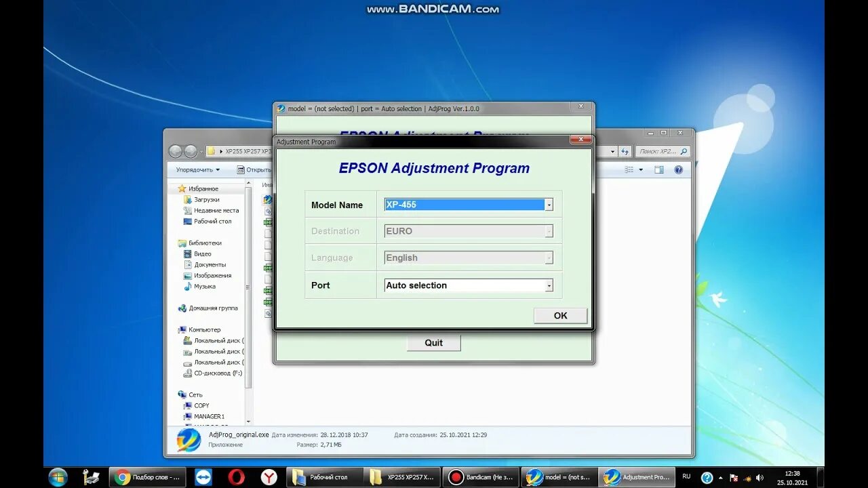Click the magnifier icon in Explorer search
The image size is (868, 488).
(x=684, y=152)
